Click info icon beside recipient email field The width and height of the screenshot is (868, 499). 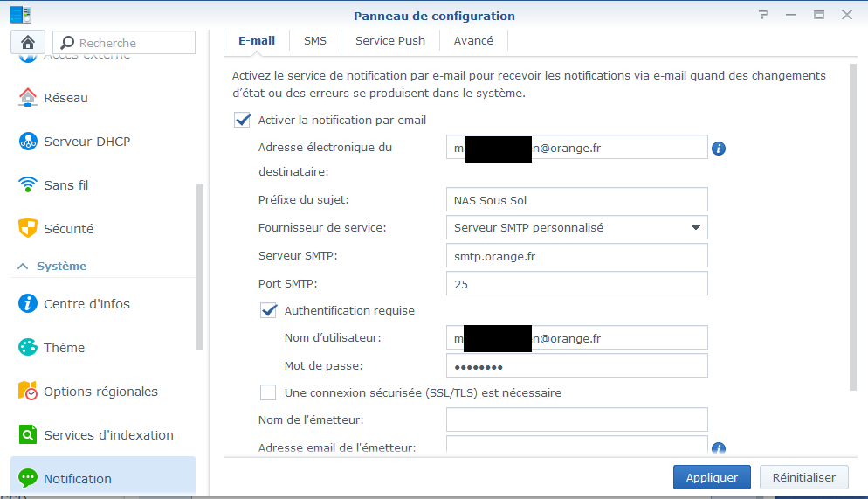point(719,148)
